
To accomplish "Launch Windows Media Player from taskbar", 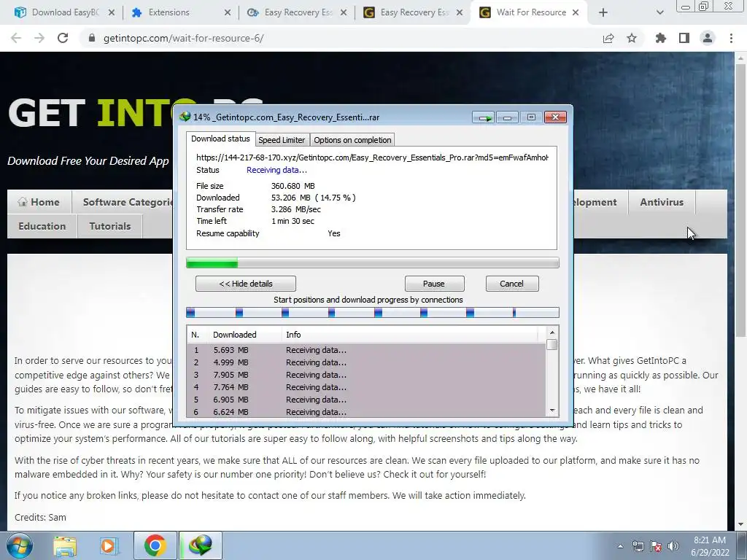I will tap(108, 545).
